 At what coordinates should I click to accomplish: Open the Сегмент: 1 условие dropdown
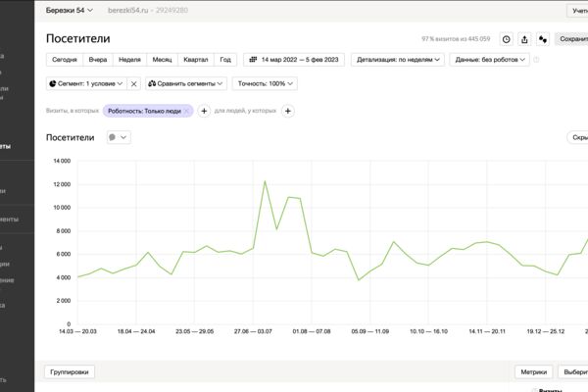click(86, 83)
